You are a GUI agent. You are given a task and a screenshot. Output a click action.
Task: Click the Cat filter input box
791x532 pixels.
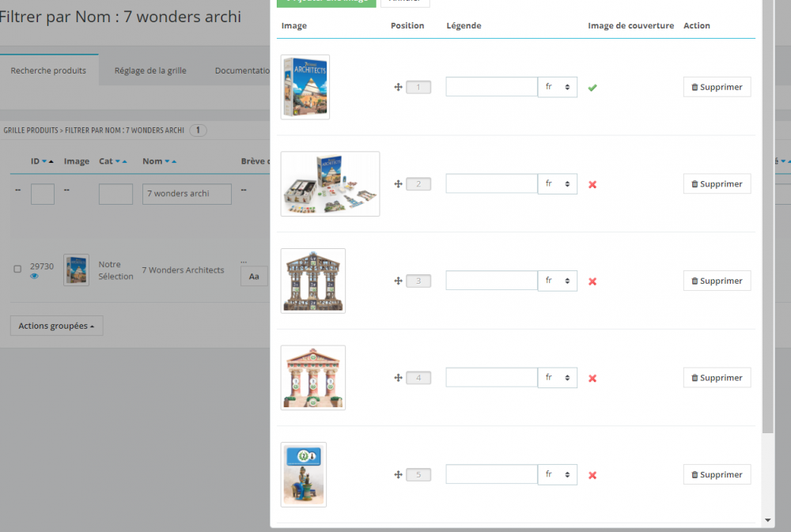click(x=115, y=194)
